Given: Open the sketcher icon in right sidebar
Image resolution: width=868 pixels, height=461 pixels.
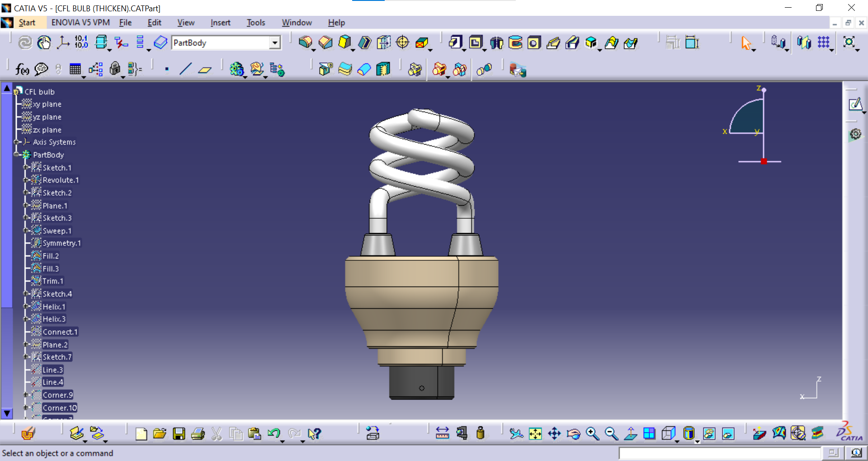Looking at the screenshot, I should point(855,104).
